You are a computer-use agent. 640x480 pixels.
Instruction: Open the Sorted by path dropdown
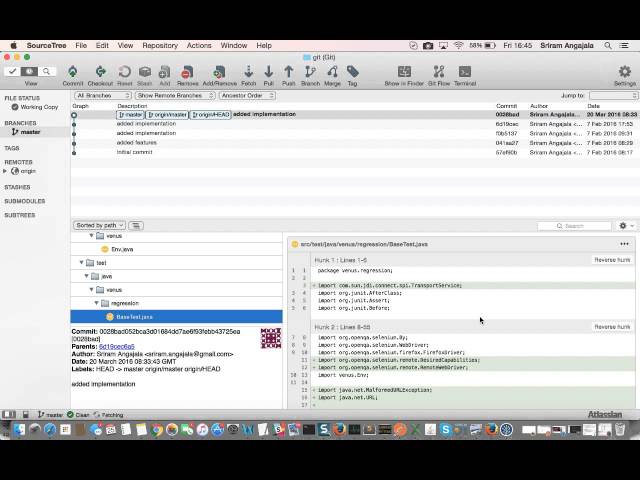coord(99,225)
